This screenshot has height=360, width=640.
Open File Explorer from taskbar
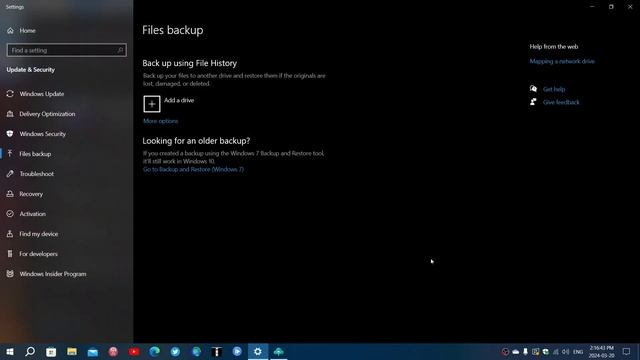(72, 351)
